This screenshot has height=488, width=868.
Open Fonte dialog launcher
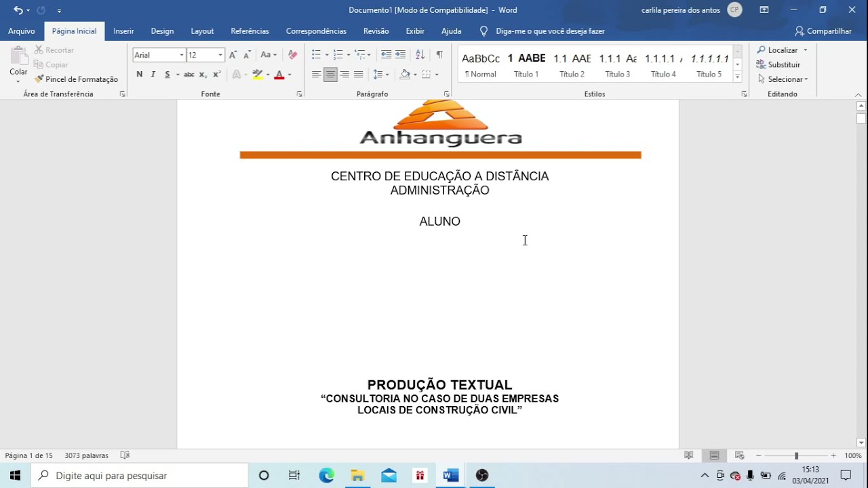(x=299, y=94)
